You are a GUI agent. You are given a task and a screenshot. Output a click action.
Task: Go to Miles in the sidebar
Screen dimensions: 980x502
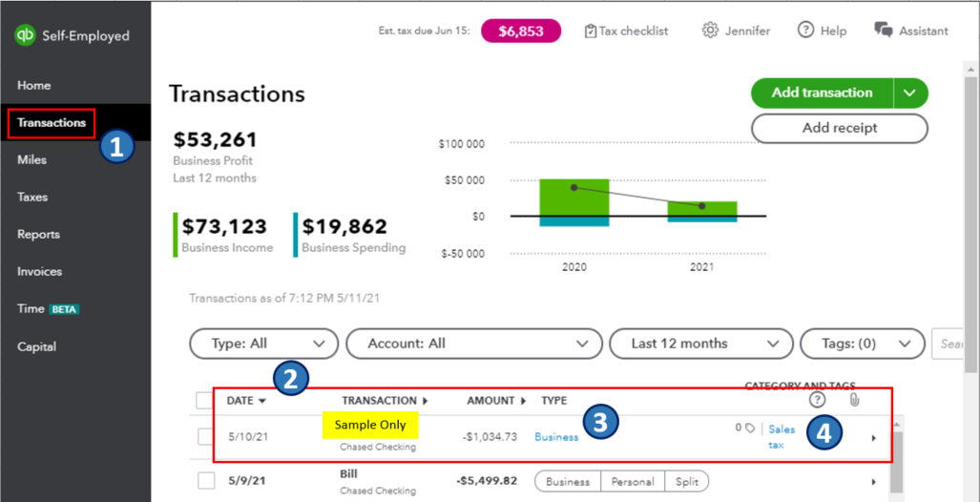[x=32, y=159]
